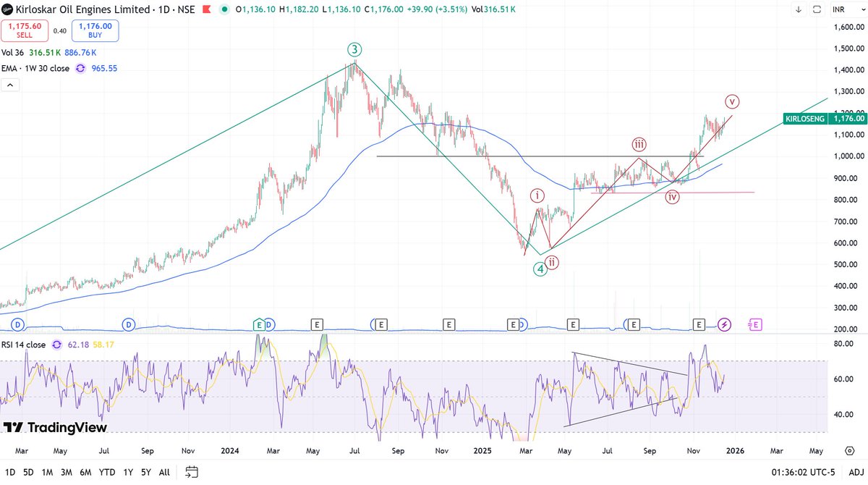Click the down-arrow icon beside INR
This screenshot has height=485, width=868.
point(799,9)
